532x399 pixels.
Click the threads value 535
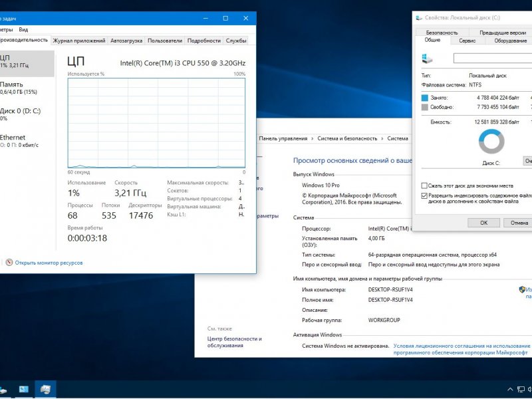pos(109,215)
